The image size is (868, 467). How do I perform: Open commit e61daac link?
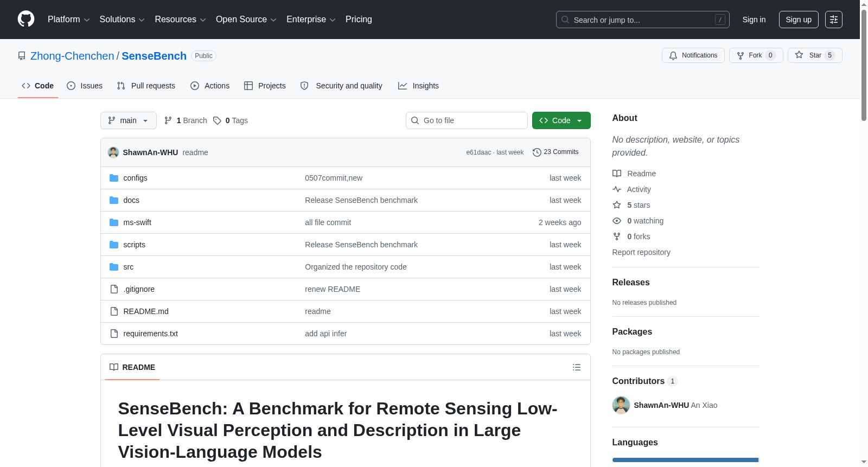click(478, 152)
